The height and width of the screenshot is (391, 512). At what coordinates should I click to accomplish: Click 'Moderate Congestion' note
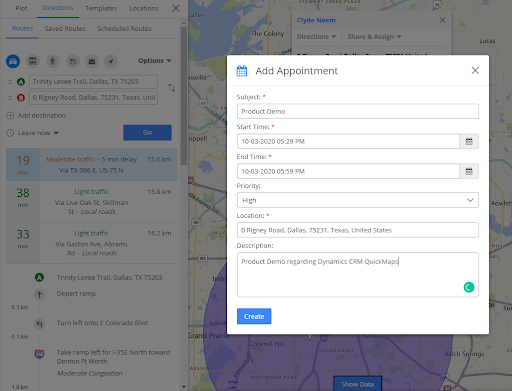tap(90, 374)
